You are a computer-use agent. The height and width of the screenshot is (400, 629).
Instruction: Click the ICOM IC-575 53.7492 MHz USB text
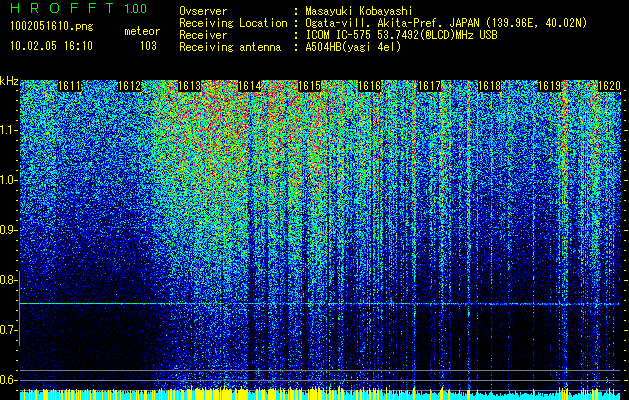pyautogui.click(x=401, y=35)
